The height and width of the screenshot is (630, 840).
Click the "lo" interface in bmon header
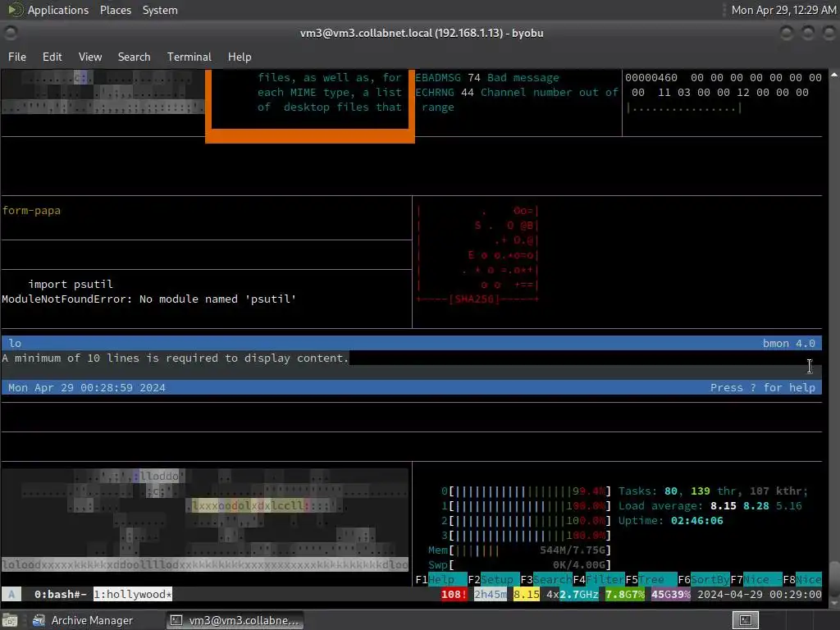click(15, 344)
